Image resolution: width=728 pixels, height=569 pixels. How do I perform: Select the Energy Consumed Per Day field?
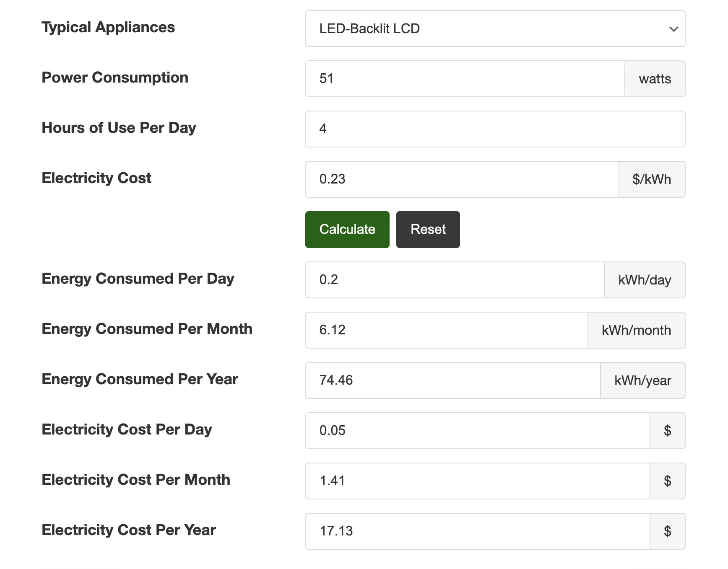click(455, 280)
